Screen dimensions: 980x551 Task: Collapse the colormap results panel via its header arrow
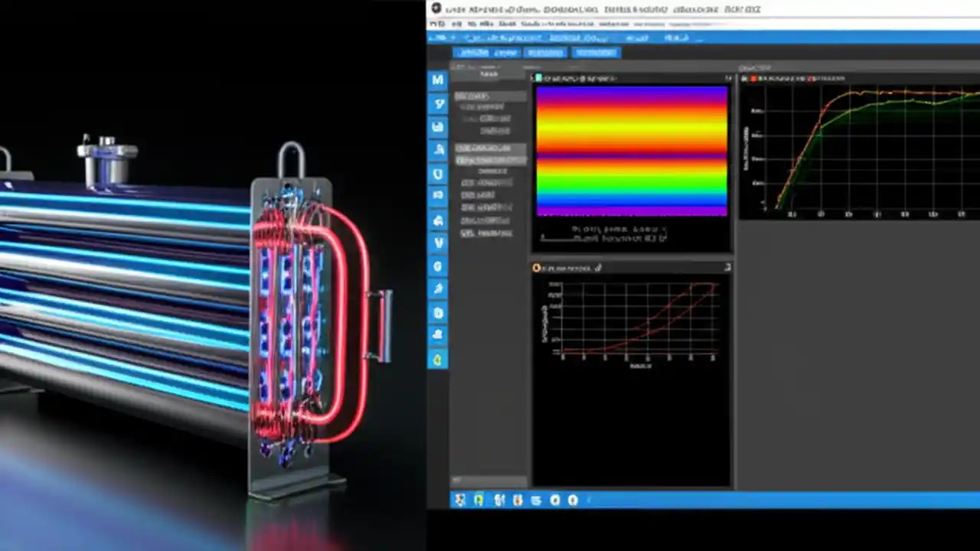pyautogui.click(x=728, y=77)
